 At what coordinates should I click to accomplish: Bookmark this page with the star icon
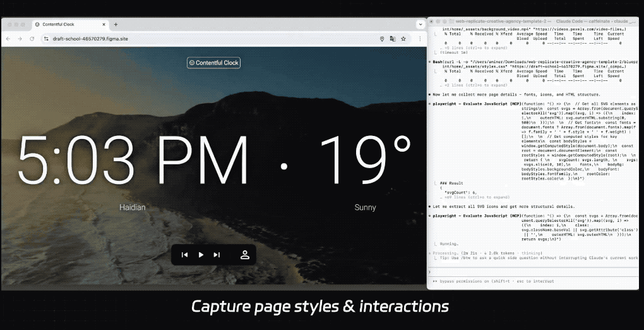point(403,39)
